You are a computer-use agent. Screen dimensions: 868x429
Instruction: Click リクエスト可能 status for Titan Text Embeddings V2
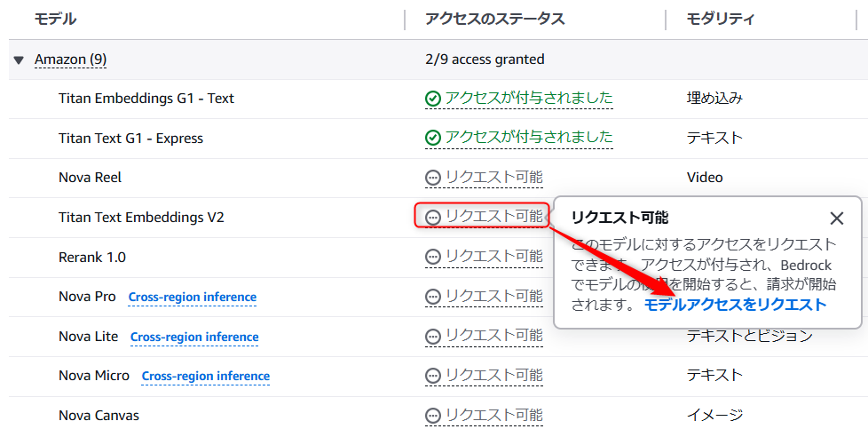(484, 217)
